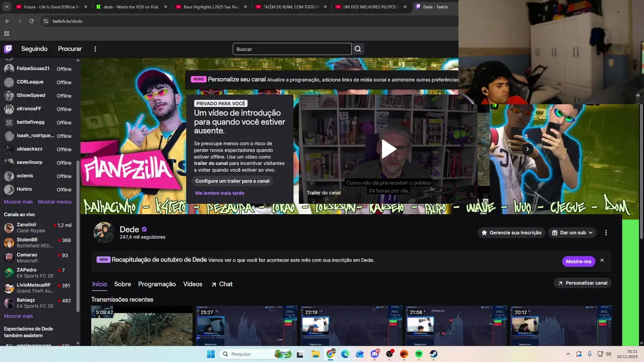644x362 pixels.
Task: Show hidden system tray icons
Action: (568, 354)
